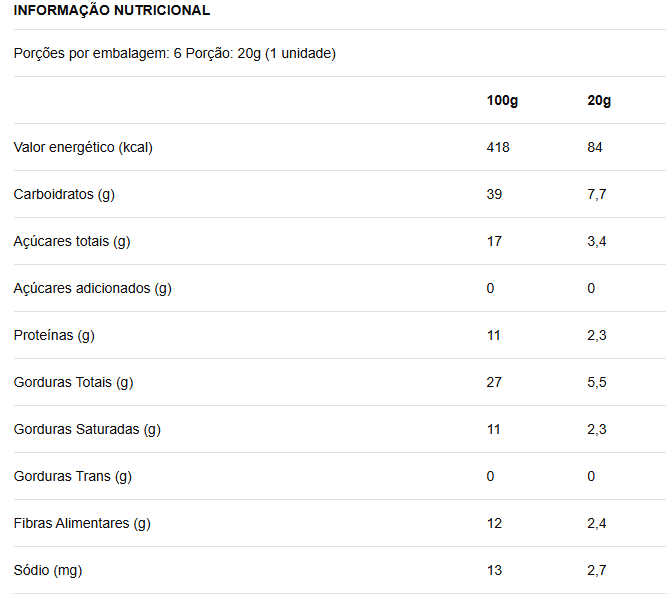
Task: Select the Gorduras Saturadas (g) label
Action: (87, 429)
